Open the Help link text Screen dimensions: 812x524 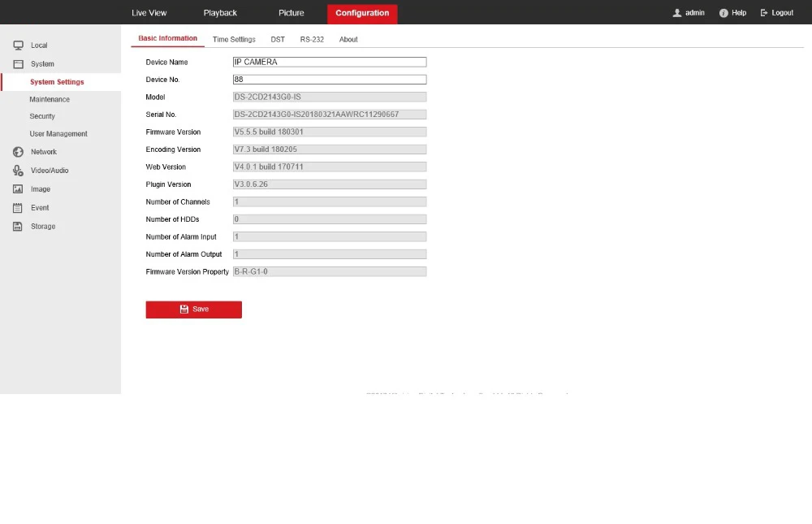[739, 13]
